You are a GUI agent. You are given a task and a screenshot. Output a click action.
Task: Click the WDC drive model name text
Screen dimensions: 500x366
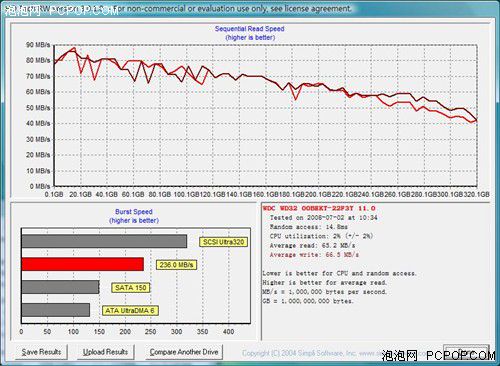pyautogui.click(x=319, y=208)
